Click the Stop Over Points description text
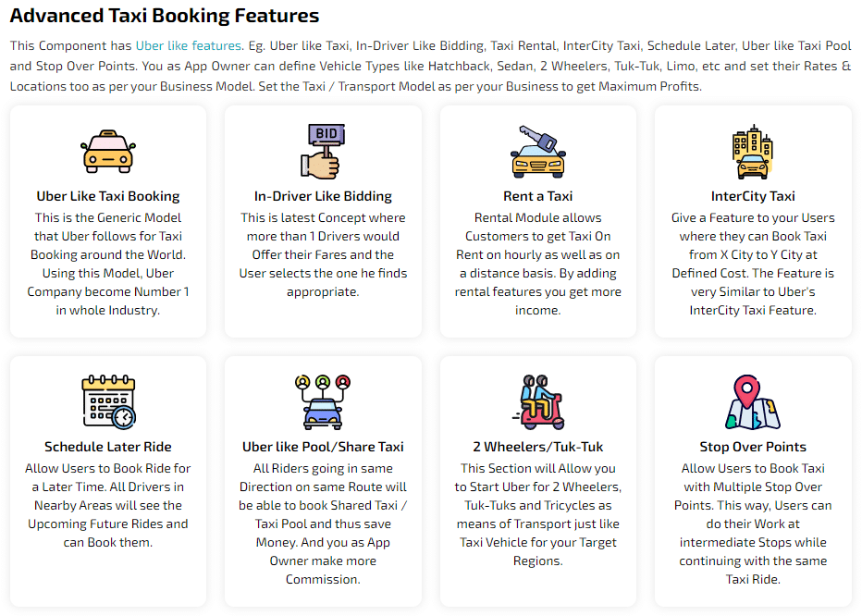862x616 pixels. [x=752, y=524]
